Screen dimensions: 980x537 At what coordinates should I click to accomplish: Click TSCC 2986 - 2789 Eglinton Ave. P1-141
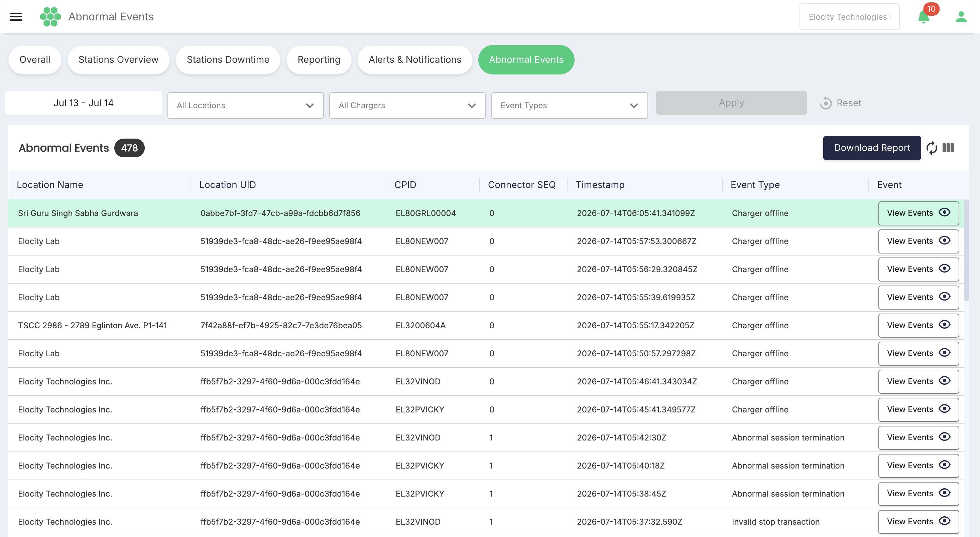93,325
